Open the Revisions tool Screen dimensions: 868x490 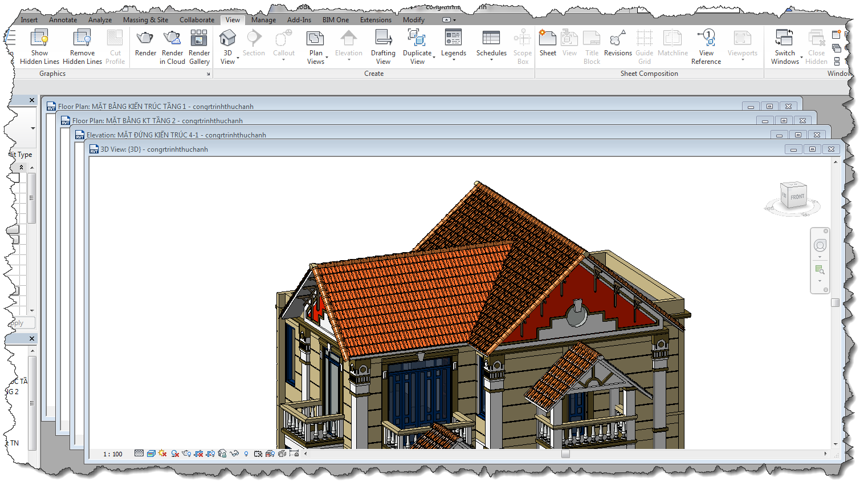[x=618, y=44]
